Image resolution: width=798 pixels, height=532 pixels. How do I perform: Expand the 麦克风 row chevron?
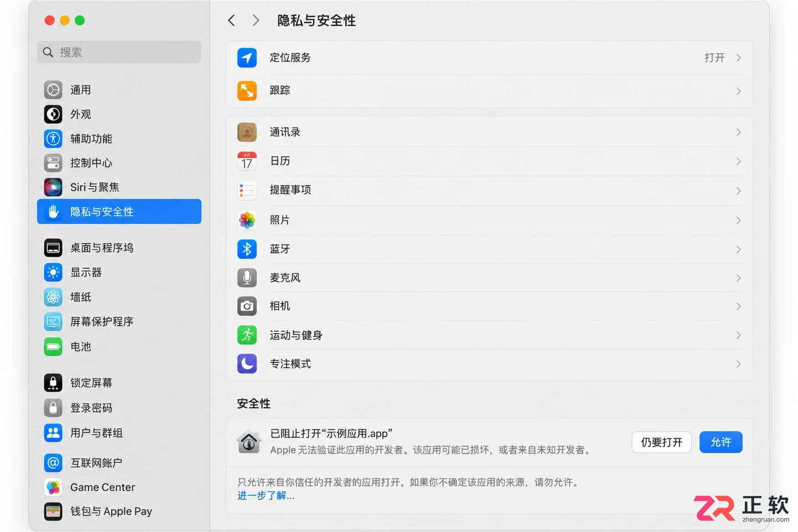tap(738, 278)
